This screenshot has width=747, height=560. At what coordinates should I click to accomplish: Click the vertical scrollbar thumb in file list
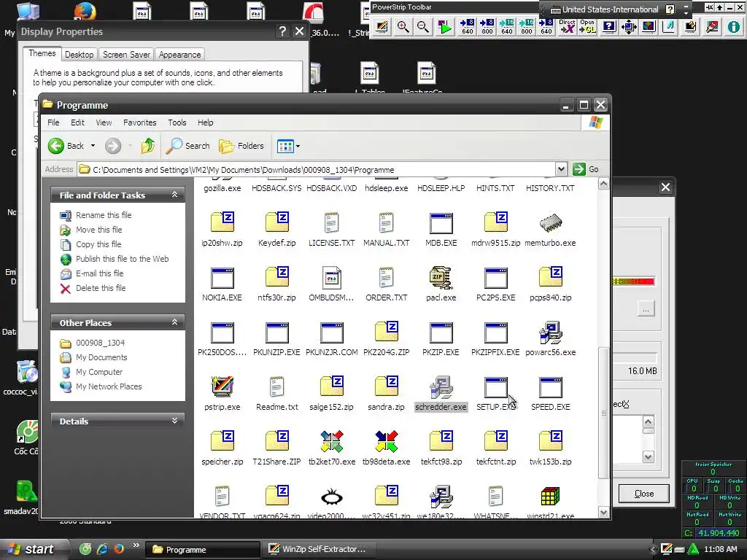[603, 413]
